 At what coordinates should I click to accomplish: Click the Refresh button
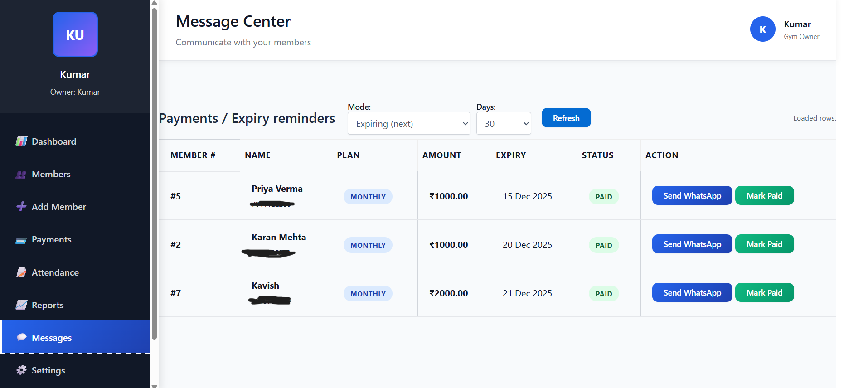point(566,118)
